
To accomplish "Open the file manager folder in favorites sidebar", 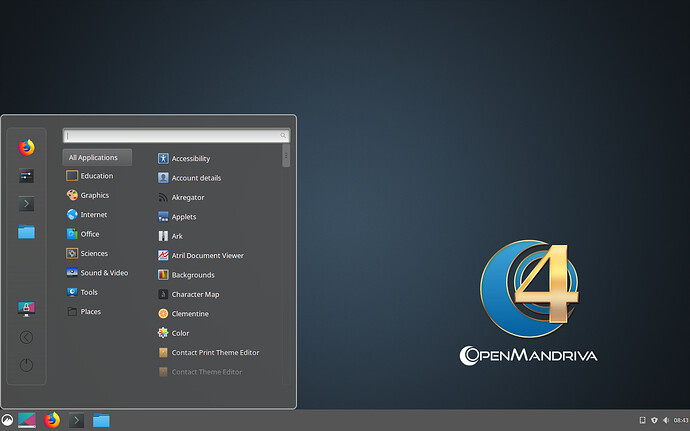I will pyautogui.click(x=26, y=232).
